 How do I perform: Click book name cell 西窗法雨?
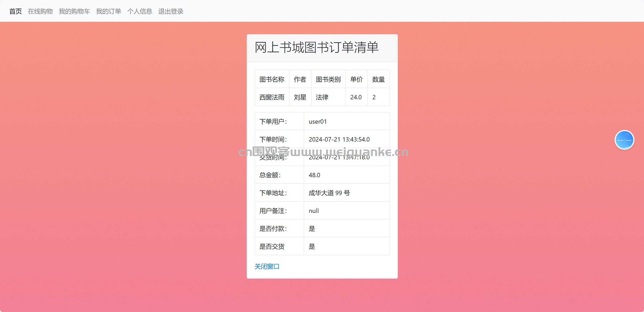point(272,97)
